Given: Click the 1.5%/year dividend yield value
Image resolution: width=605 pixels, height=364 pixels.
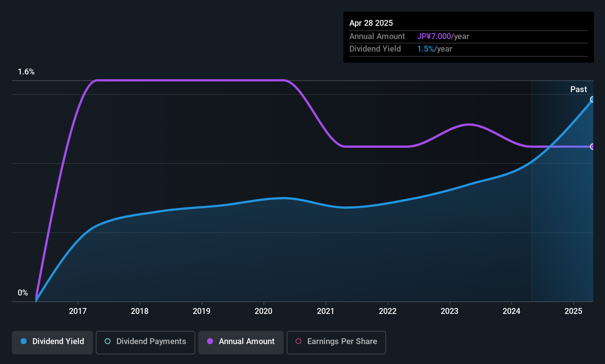Looking at the screenshot, I should click(x=434, y=49).
